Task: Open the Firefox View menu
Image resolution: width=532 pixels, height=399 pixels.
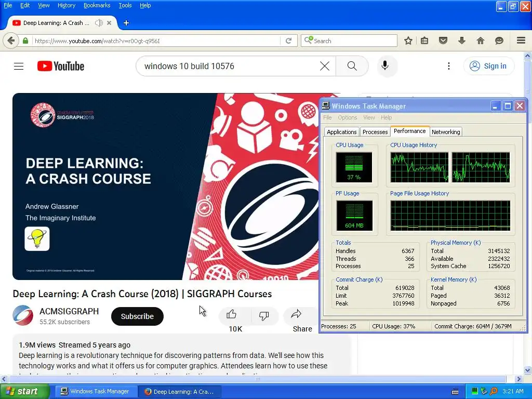Action: (44, 5)
